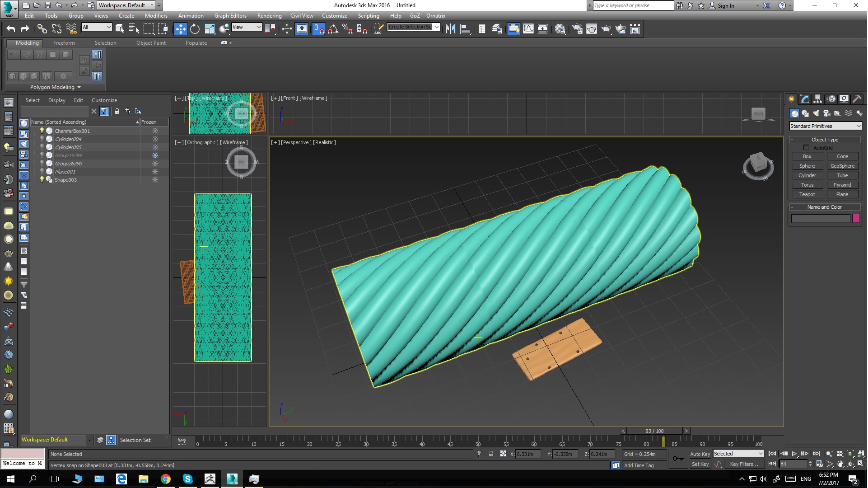Open the Hierarchy panel tab icon
Image resolution: width=868 pixels, height=488 pixels.
point(817,99)
